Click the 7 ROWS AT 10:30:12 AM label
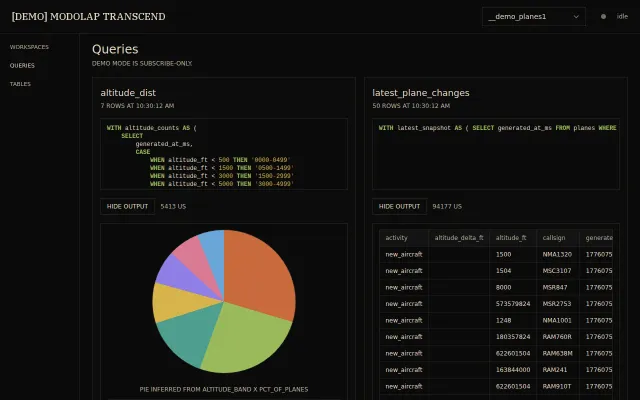The width and height of the screenshot is (640, 400). (x=137, y=106)
